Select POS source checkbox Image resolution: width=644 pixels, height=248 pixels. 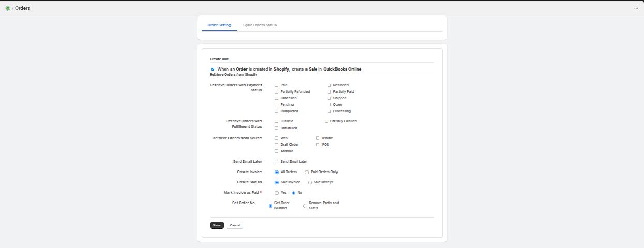[x=318, y=144]
